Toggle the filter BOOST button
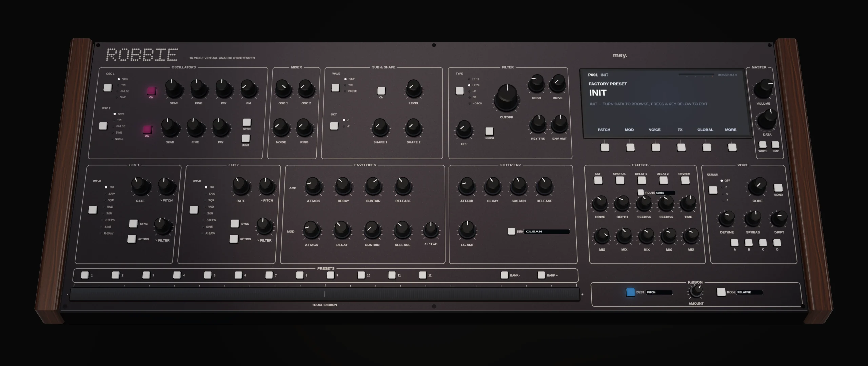Viewport: 868px width, 366px height. tap(489, 131)
